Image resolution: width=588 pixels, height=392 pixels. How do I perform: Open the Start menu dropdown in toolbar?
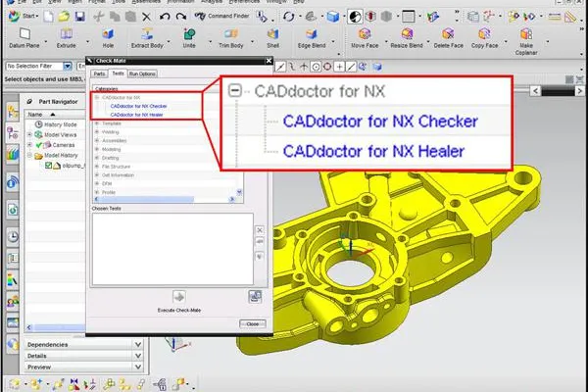(x=24, y=16)
